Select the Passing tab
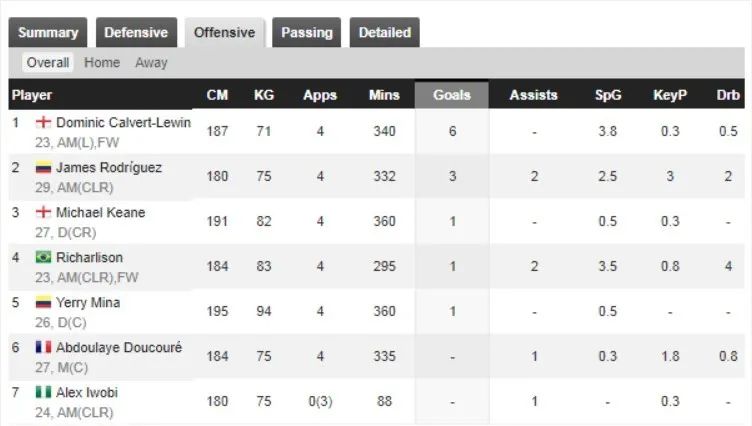The height and width of the screenshot is (426, 752). tap(306, 33)
